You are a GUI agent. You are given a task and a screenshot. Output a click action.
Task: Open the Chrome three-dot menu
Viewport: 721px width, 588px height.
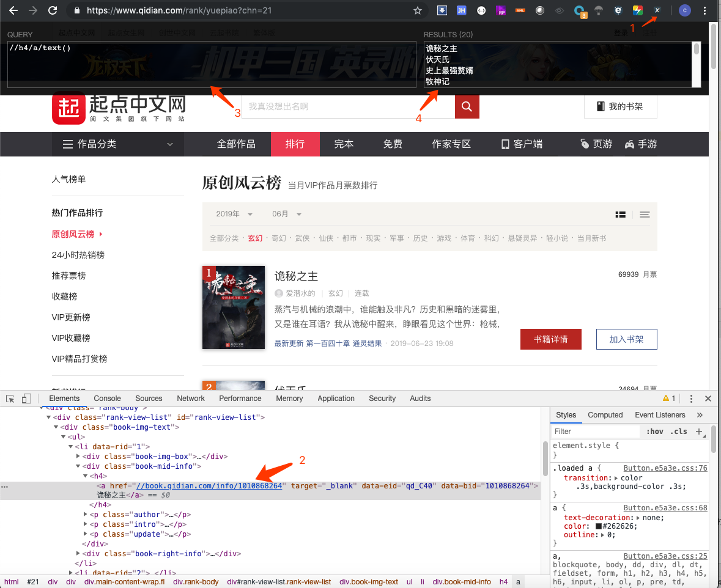coord(704,10)
